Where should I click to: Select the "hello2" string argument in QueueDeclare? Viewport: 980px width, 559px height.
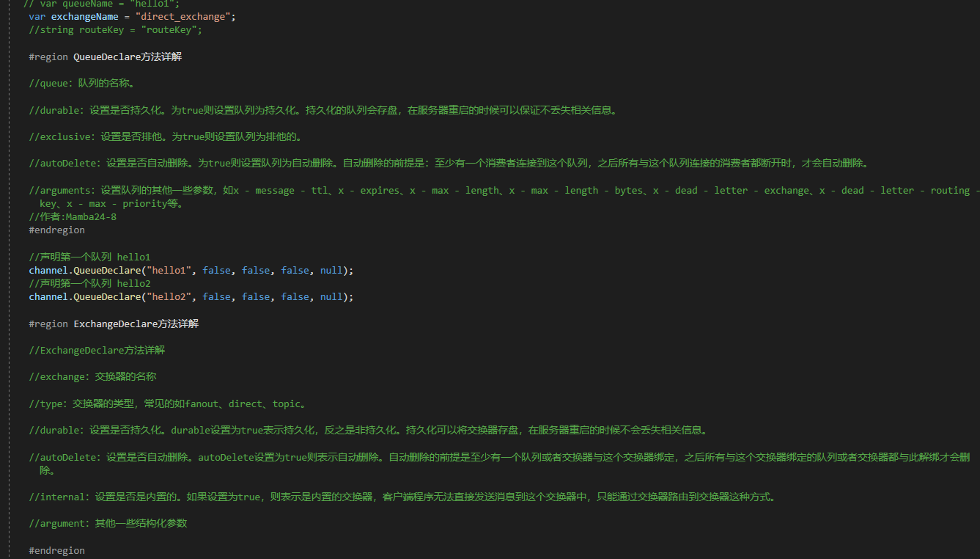170,296
